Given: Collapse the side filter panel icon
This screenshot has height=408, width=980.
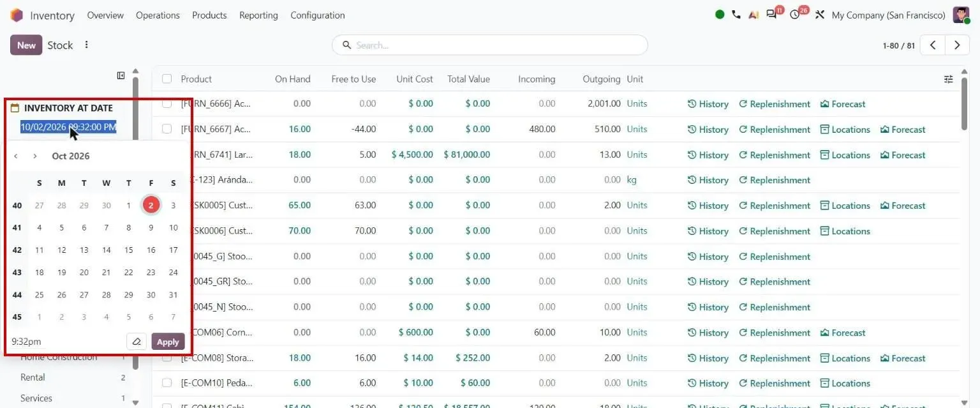Looking at the screenshot, I should [121, 75].
